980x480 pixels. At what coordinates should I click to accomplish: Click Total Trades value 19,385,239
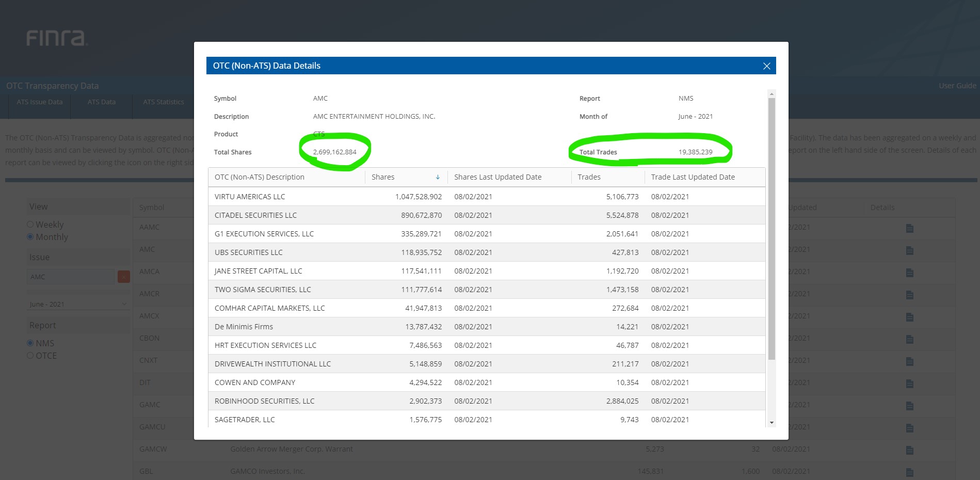coord(695,152)
